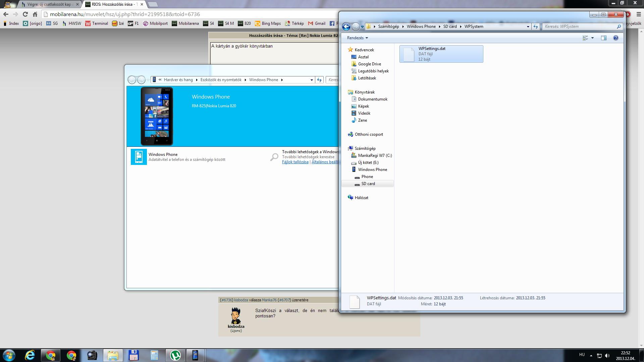Click the Nokia Lumia 820 phone image
This screenshot has height=362, width=644.
pyautogui.click(x=157, y=116)
